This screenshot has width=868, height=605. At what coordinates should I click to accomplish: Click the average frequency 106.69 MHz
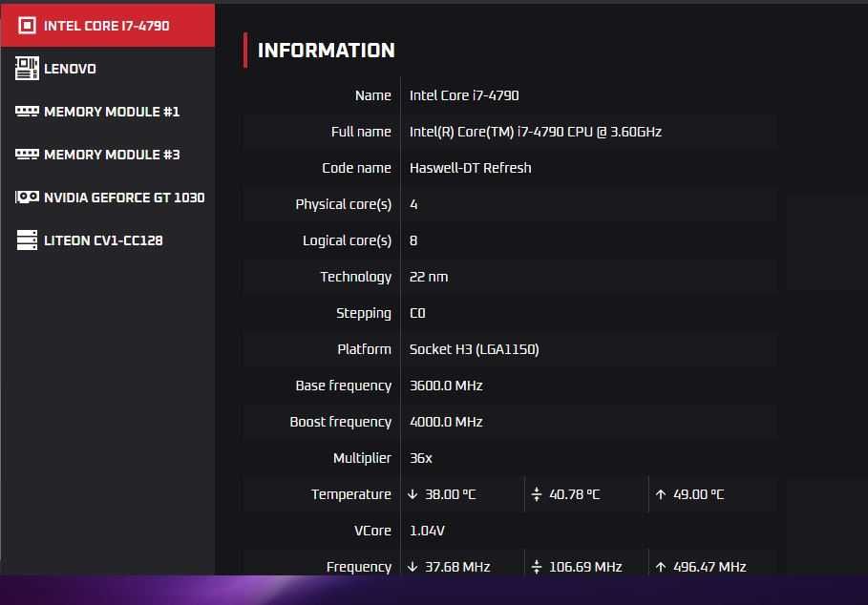click(585, 567)
